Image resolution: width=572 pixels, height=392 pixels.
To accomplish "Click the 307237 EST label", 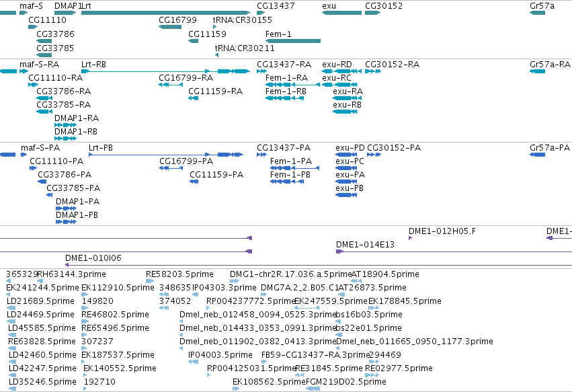I will pyautogui.click(x=97, y=342).
